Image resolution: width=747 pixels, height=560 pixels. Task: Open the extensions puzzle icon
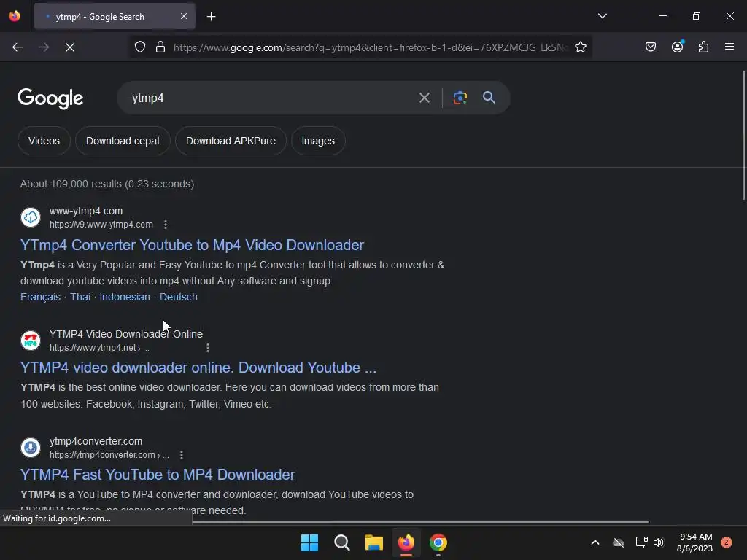point(703,47)
